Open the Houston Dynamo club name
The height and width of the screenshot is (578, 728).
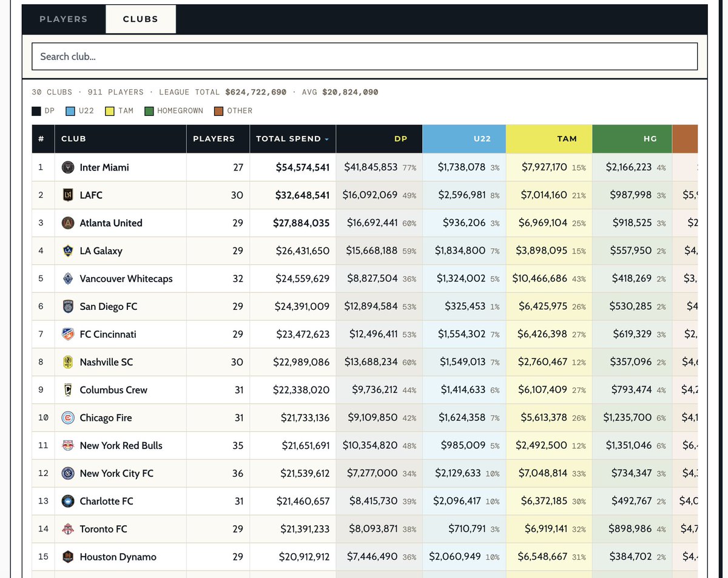118,557
